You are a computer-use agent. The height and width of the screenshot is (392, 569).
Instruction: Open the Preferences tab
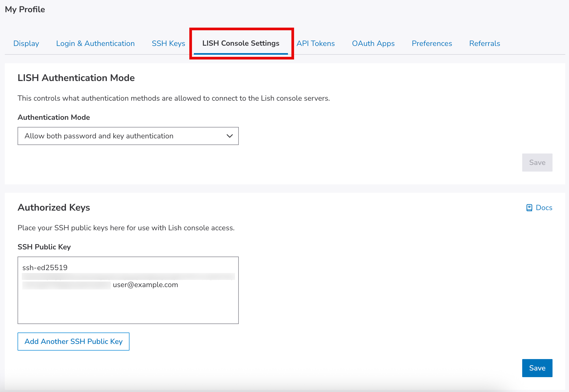click(x=432, y=43)
